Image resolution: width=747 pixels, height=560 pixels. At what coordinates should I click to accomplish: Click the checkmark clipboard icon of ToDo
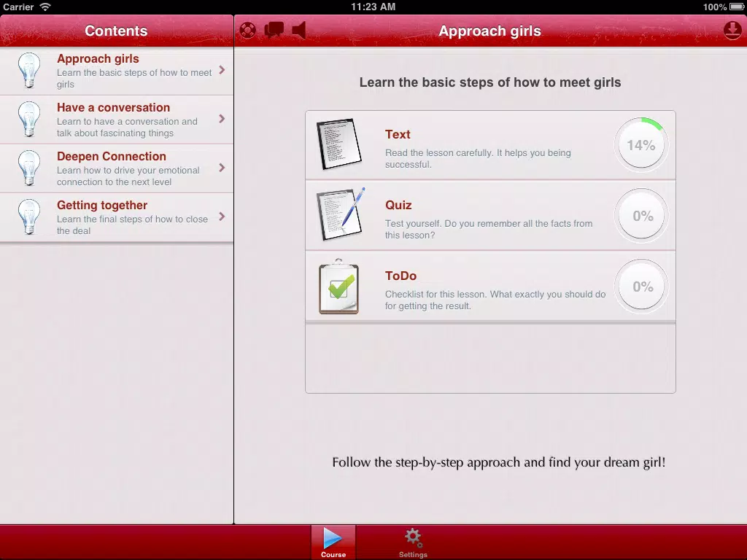pyautogui.click(x=338, y=286)
